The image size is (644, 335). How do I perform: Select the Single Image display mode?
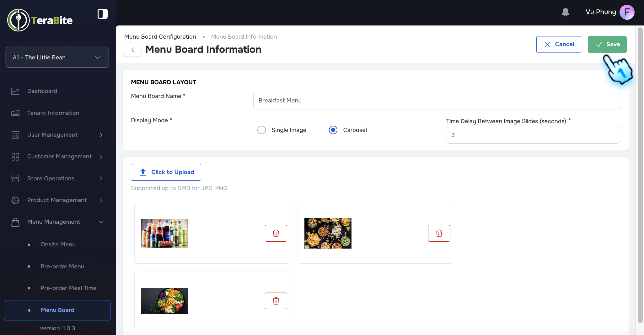pos(261,130)
